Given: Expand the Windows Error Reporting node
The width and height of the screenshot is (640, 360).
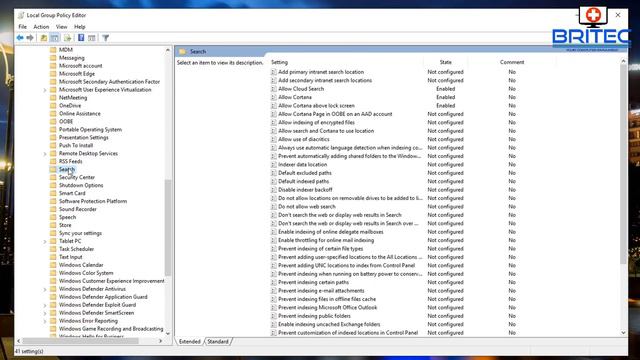Looking at the screenshot, I should pos(44,321).
